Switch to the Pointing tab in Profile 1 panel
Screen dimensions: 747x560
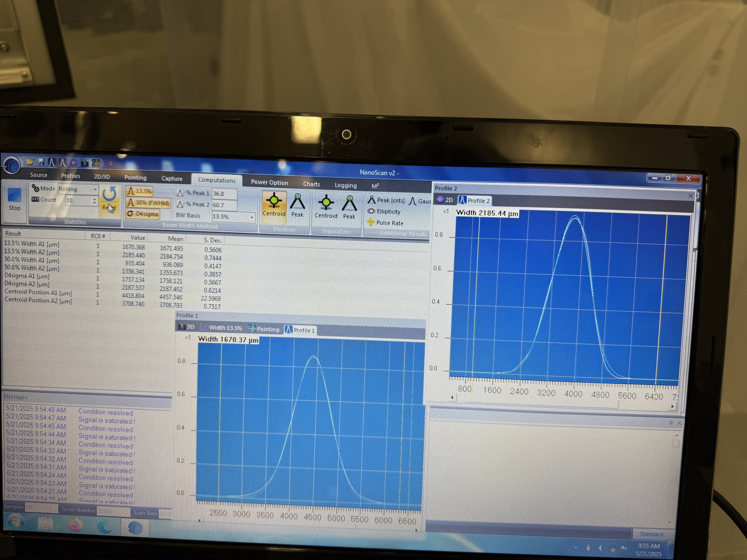pos(264,329)
